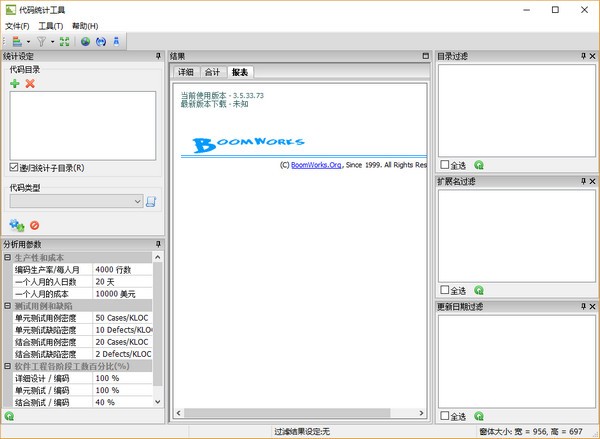Select the 报表 tab
This screenshot has width=600, height=439.
coord(240,72)
